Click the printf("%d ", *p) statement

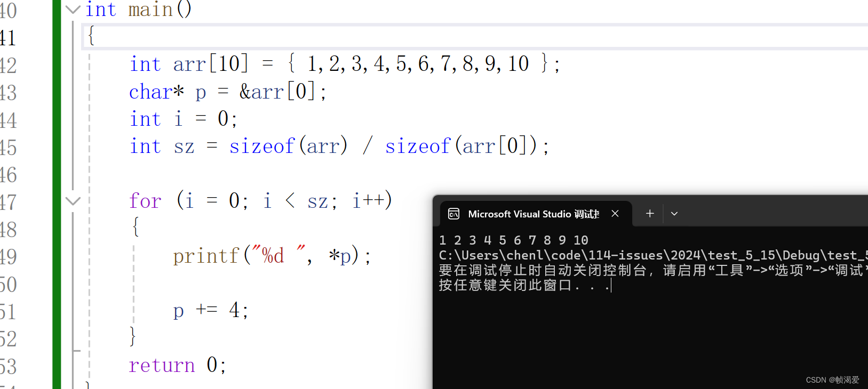click(272, 256)
